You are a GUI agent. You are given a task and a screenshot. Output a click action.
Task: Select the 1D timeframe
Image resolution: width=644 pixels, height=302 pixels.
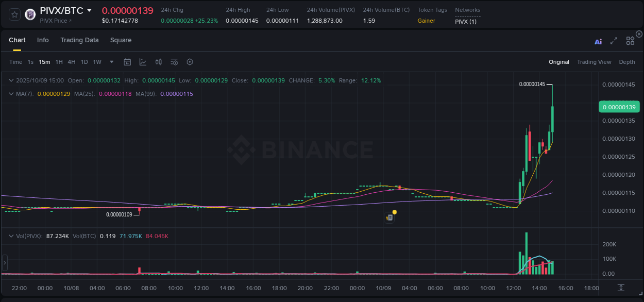[84, 62]
